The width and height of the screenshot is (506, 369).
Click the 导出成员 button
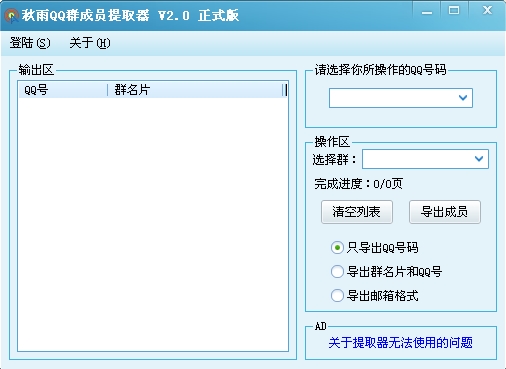pos(445,212)
